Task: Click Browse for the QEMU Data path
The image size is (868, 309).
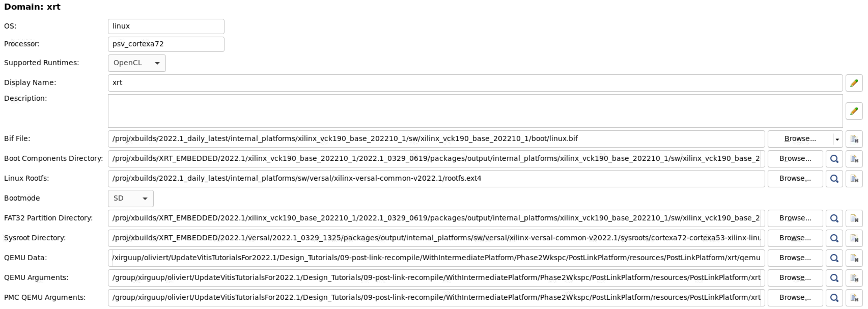Action: tap(795, 258)
